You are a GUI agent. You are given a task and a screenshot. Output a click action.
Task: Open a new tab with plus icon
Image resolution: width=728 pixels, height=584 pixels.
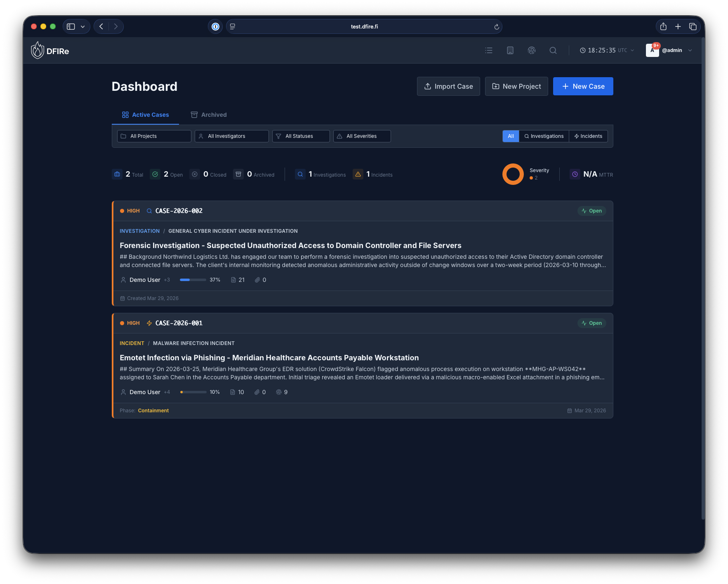coord(678,26)
